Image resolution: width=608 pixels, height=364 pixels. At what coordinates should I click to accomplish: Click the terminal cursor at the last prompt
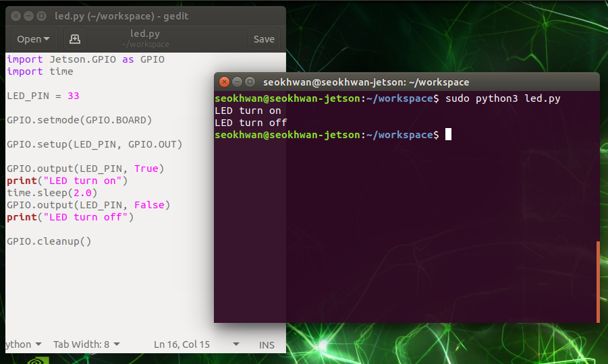pos(448,134)
